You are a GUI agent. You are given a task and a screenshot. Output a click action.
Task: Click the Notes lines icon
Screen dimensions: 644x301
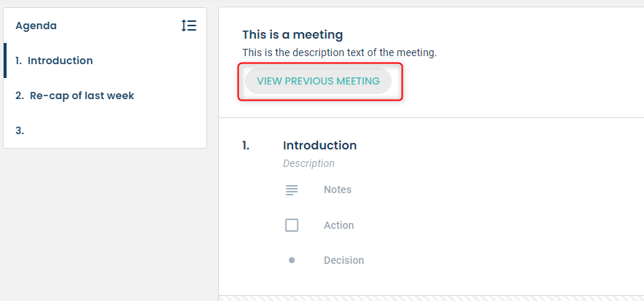tap(292, 190)
